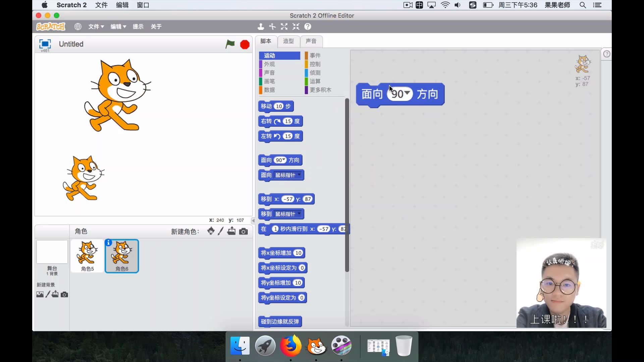Select the grow sprite tool
The width and height of the screenshot is (644, 362).
pos(284,26)
